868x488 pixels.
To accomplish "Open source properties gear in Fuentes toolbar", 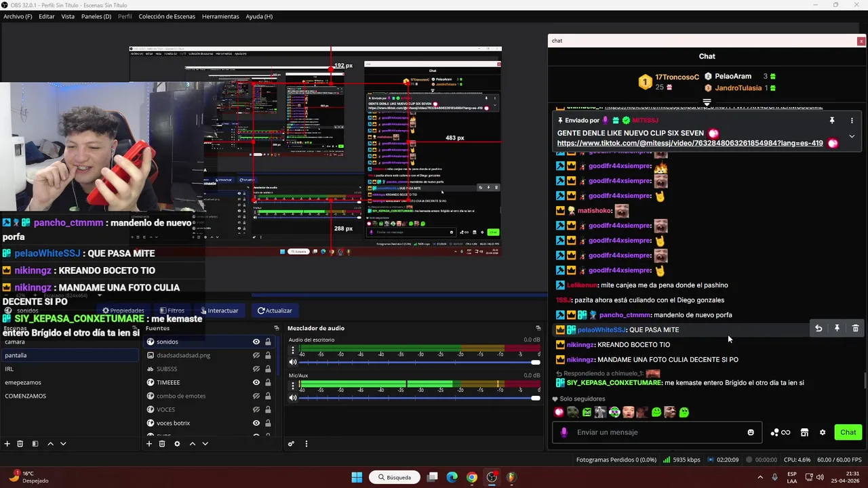I will (177, 444).
